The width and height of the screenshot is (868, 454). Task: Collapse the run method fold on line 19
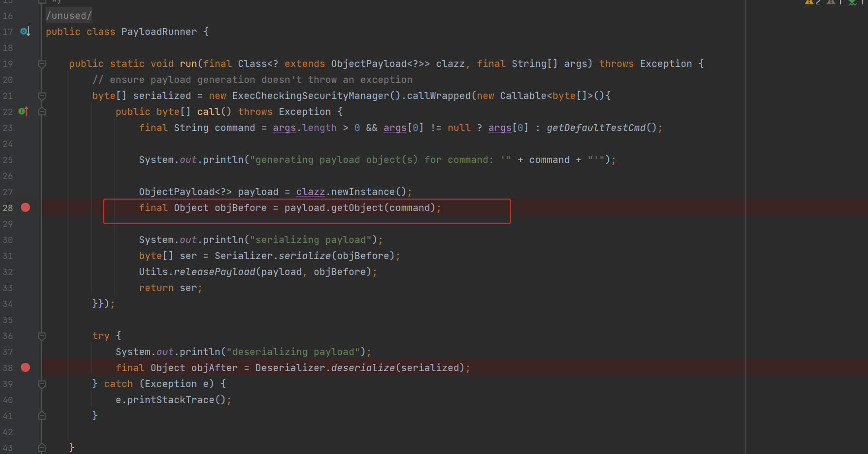pos(42,64)
